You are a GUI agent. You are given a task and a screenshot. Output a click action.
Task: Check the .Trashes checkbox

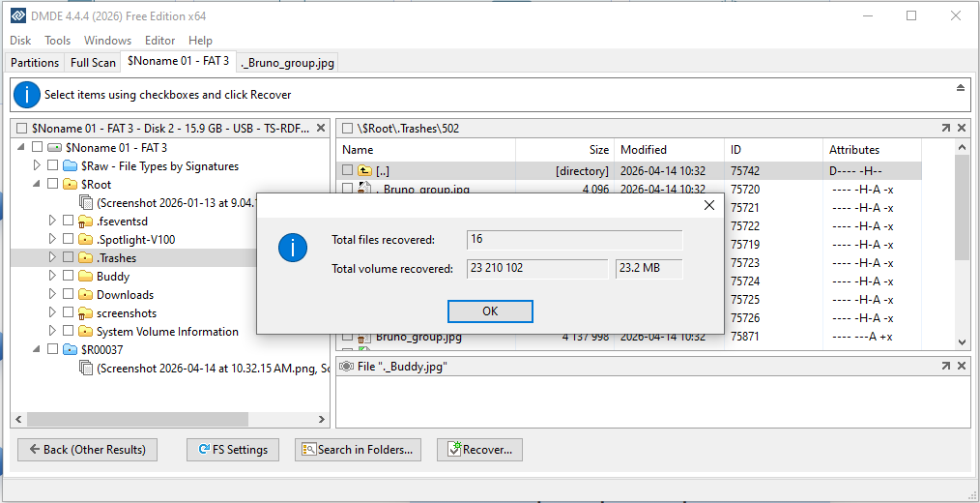[68, 257]
